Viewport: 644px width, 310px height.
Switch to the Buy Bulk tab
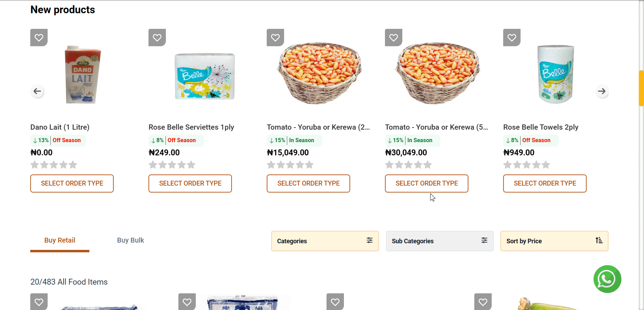130,240
